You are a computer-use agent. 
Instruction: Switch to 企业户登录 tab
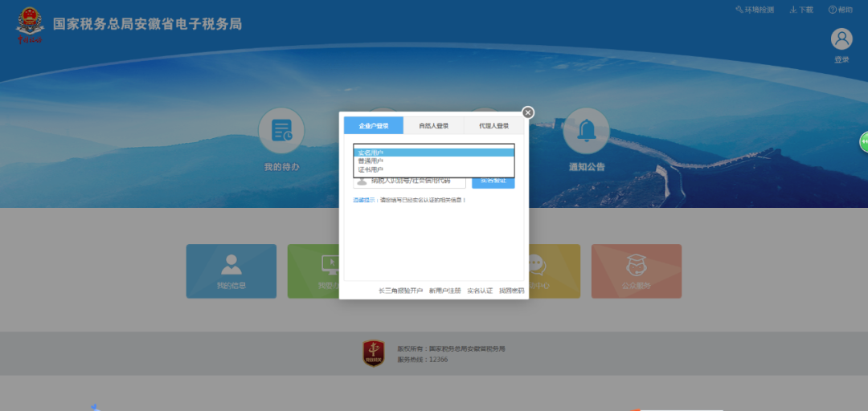click(x=374, y=125)
